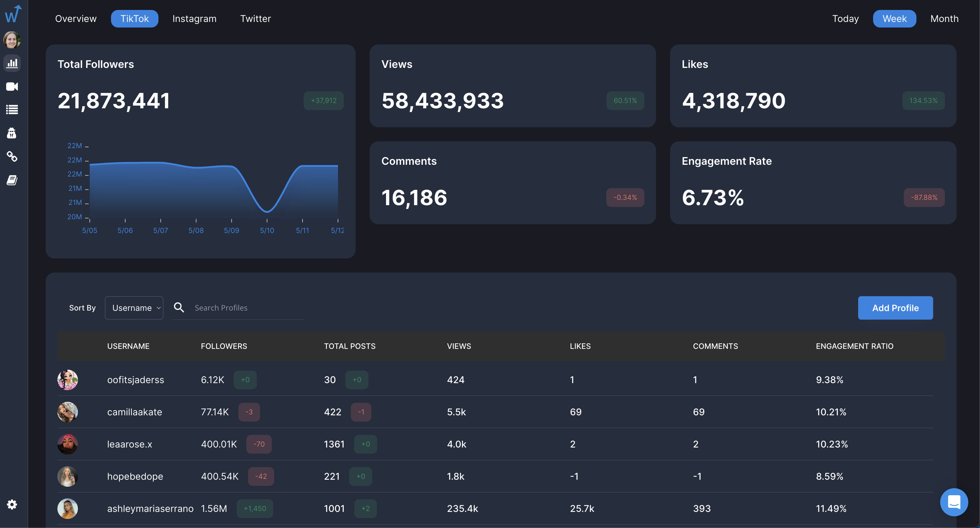
Task: Switch time range to Today
Action: 845,19
